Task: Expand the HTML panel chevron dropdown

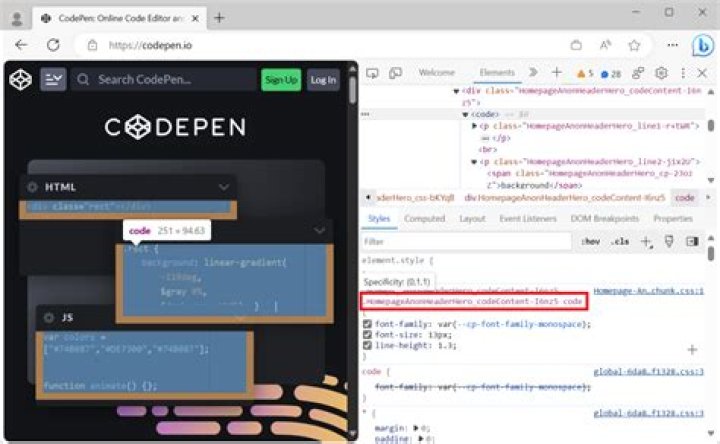Action: (x=224, y=187)
